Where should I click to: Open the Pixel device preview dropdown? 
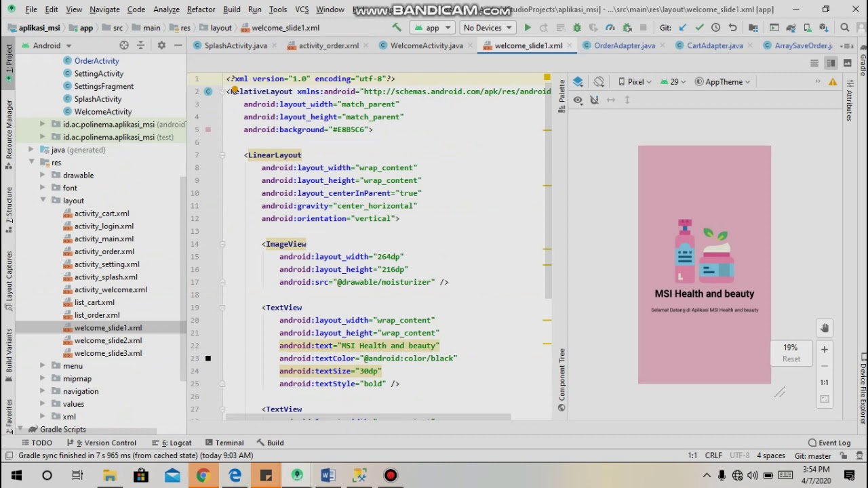(x=635, y=82)
